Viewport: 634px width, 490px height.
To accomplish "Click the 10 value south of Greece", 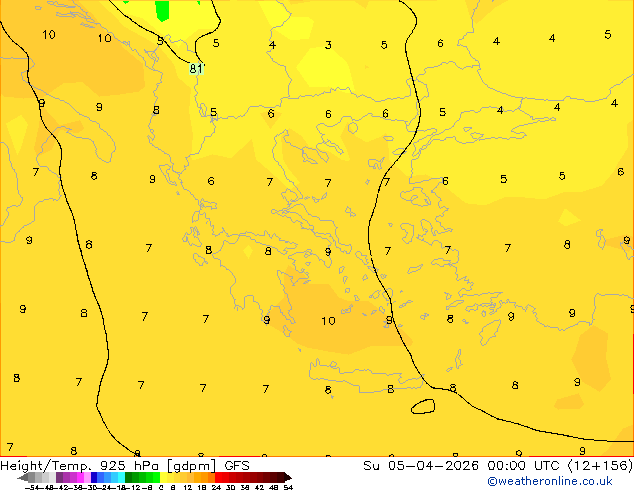I will tap(328, 321).
